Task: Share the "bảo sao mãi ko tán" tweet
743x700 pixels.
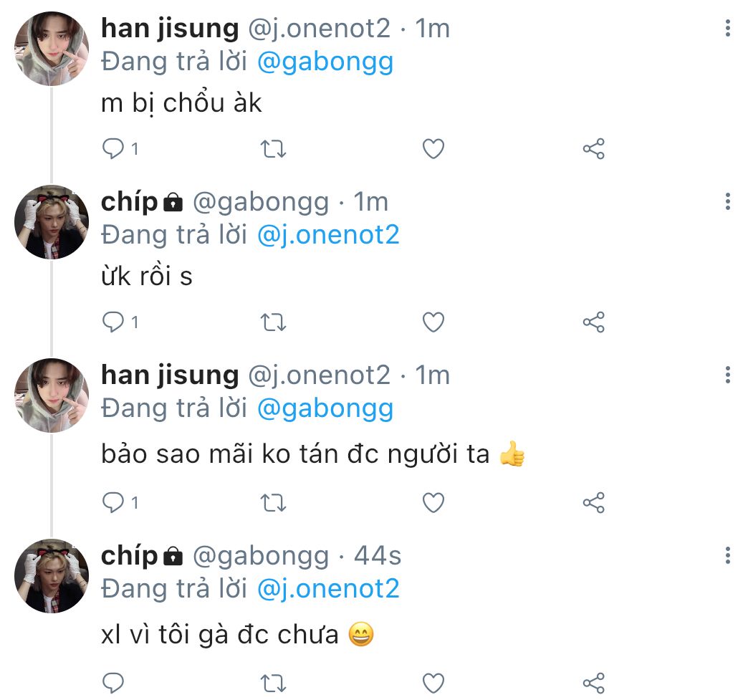Action: [x=594, y=503]
